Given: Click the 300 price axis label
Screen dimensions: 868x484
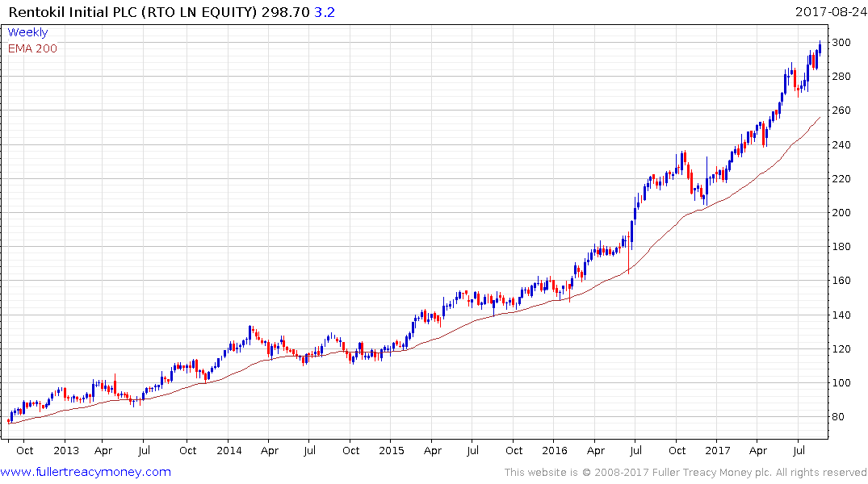Looking at the screenshot, I should coord(841,43).
